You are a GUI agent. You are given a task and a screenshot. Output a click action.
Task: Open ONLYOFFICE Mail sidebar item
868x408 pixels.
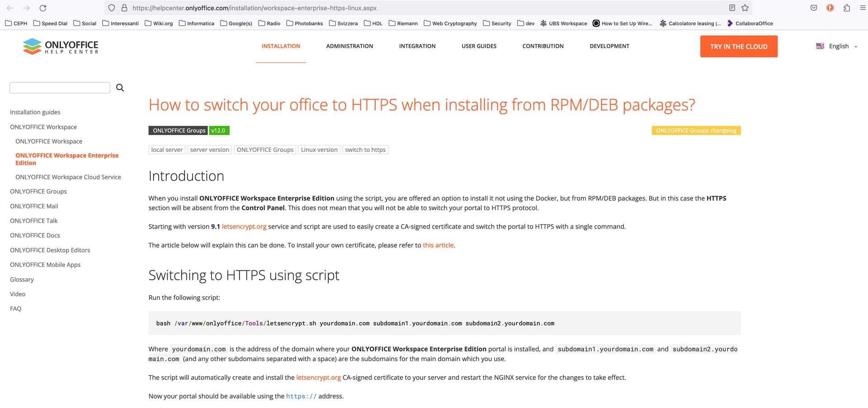pyautogui.click(x=34, y=206)
